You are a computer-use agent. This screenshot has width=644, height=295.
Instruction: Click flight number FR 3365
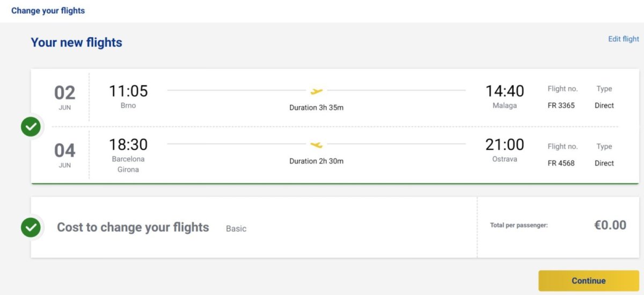pyautogui.click(x=561, y=105)
